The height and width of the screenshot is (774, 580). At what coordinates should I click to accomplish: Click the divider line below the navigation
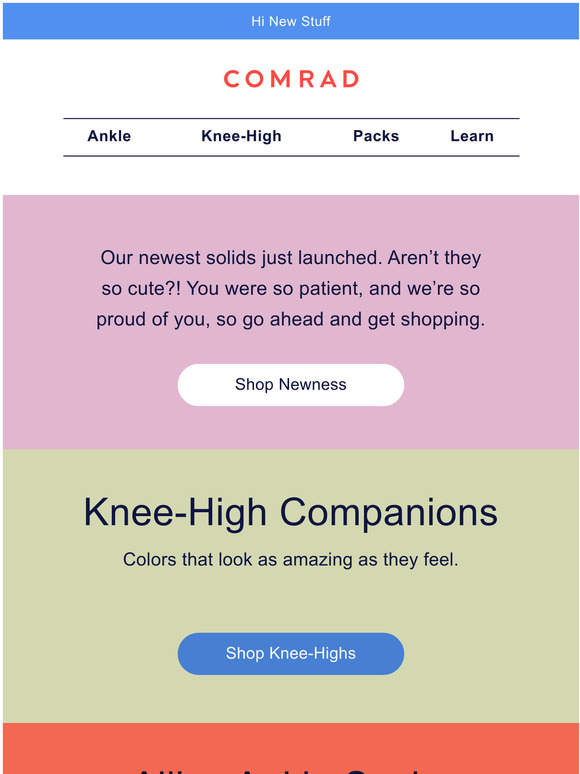pos(291,156)
